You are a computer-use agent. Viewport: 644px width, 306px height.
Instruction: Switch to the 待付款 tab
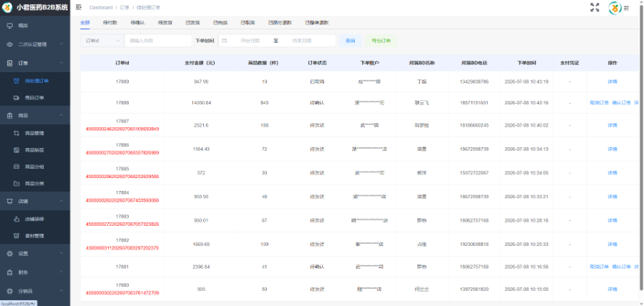point(109,23)
